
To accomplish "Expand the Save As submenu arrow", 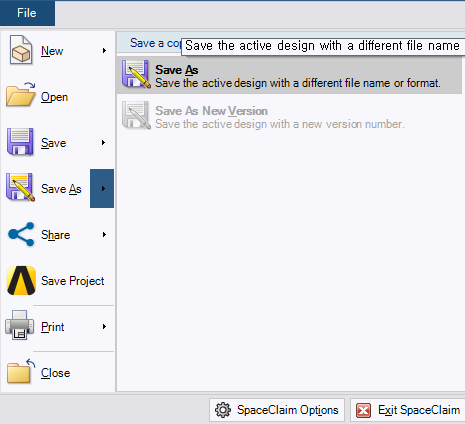I will point(102,188).
